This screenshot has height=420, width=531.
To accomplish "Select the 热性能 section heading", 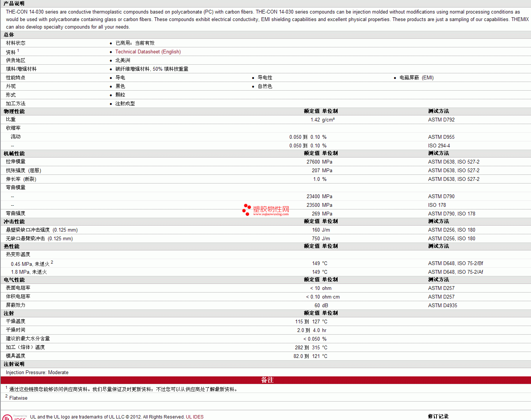I will (11, 246).
